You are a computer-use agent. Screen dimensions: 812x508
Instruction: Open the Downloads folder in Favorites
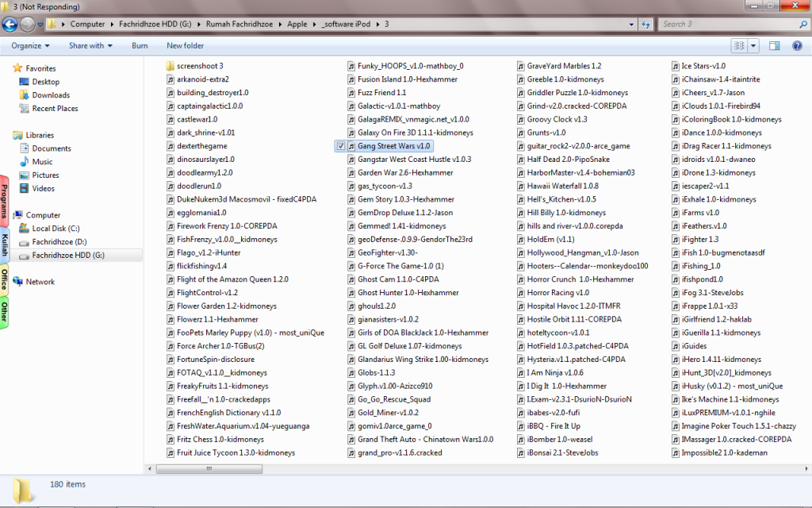pos(51,95)
